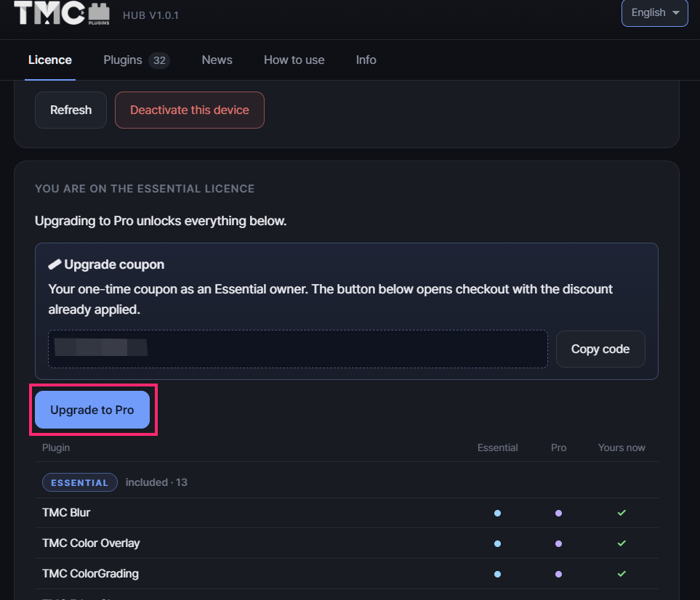Click the Yours now column header
The height and width of the screenshot is (600, 700).
coord(621,447)
